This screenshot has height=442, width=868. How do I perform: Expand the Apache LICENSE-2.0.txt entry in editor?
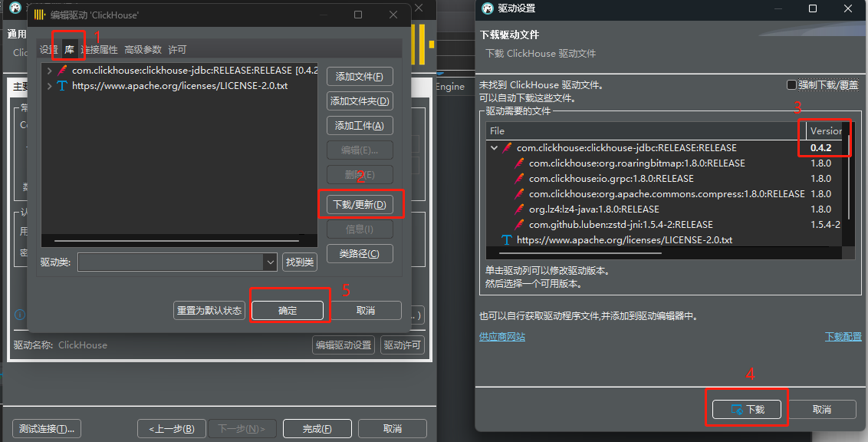click(x=49, y=86)
